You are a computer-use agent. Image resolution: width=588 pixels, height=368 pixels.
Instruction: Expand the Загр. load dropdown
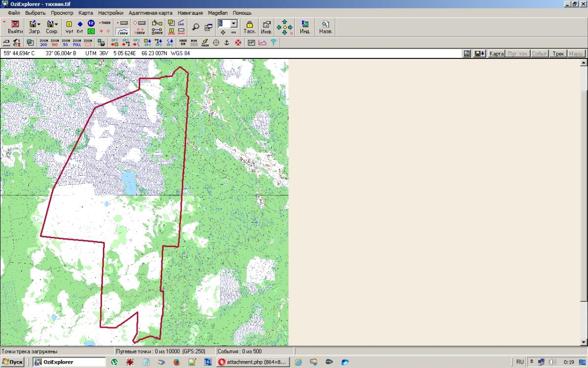click(39, 24)
